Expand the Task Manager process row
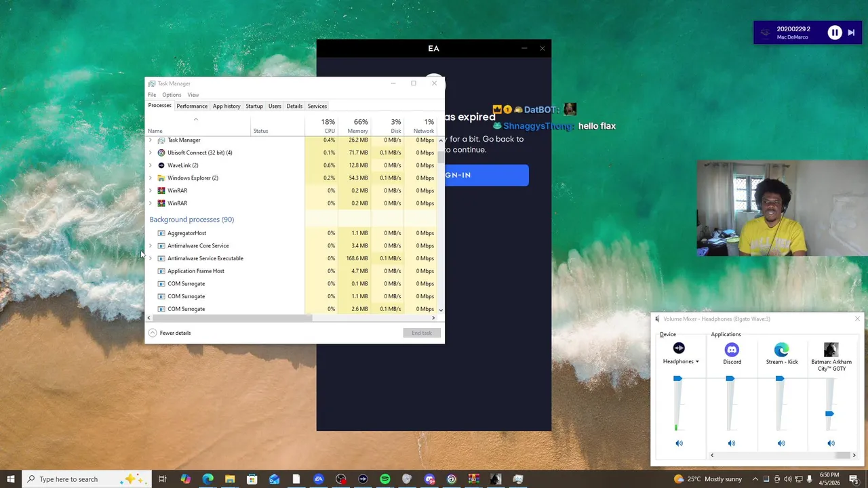 [x=151, y=140]
